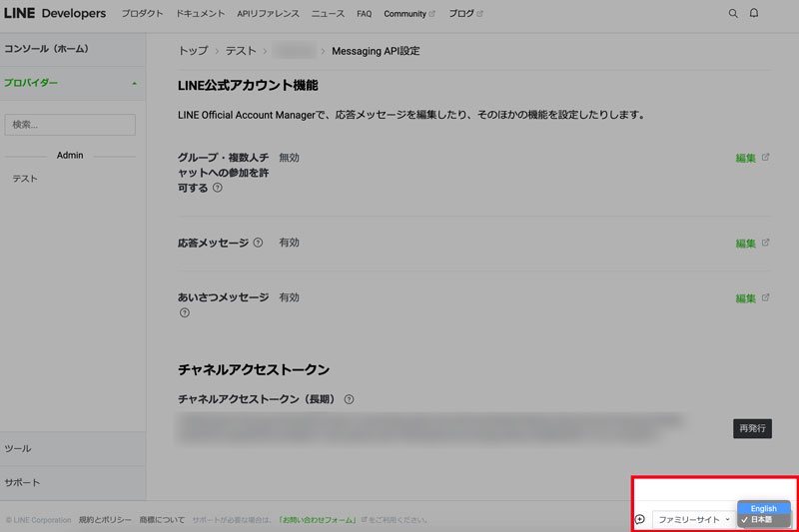Open the search magnifier icon in header

[733, 14]
